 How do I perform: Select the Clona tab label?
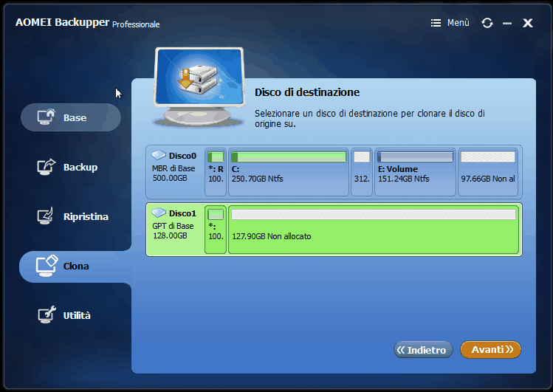pyautogui.click(x=76, y=267)
